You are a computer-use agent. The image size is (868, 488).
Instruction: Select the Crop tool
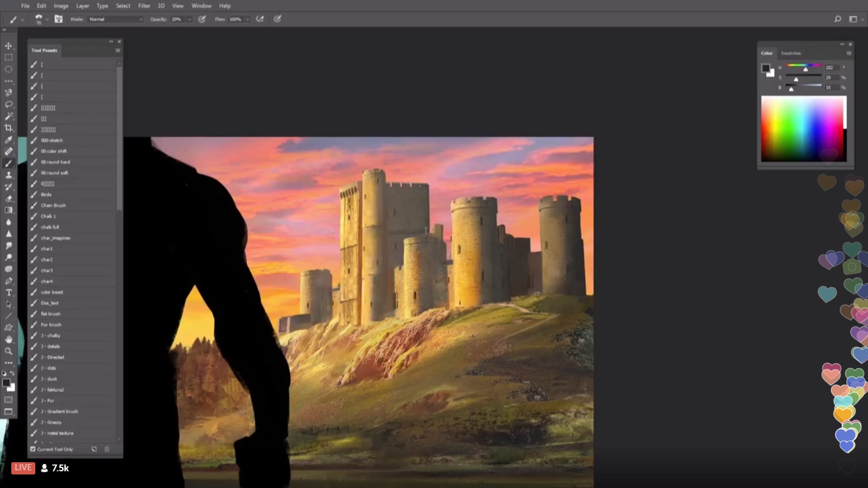8,128
